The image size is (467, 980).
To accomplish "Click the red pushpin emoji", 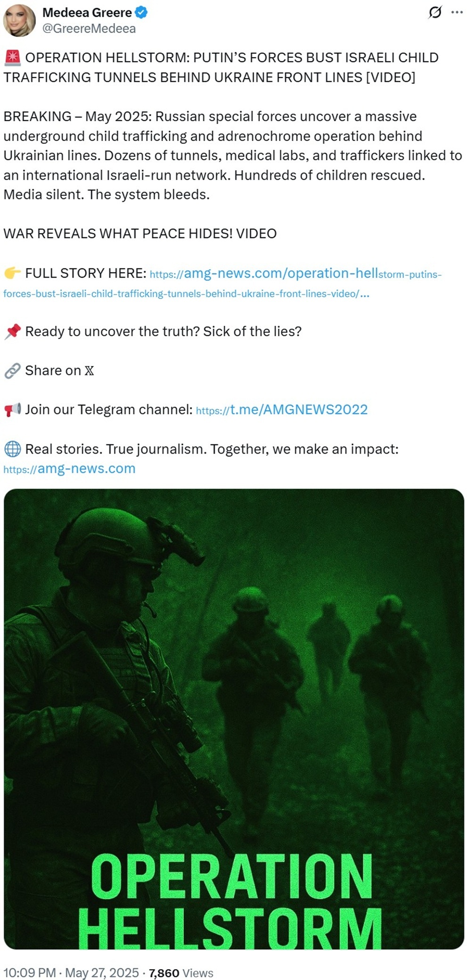I will click(12, 332).
